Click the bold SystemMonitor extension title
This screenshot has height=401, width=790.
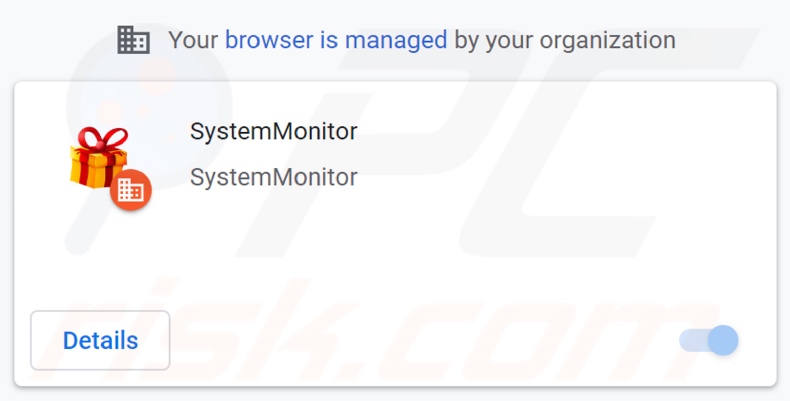tap(273, 131)
